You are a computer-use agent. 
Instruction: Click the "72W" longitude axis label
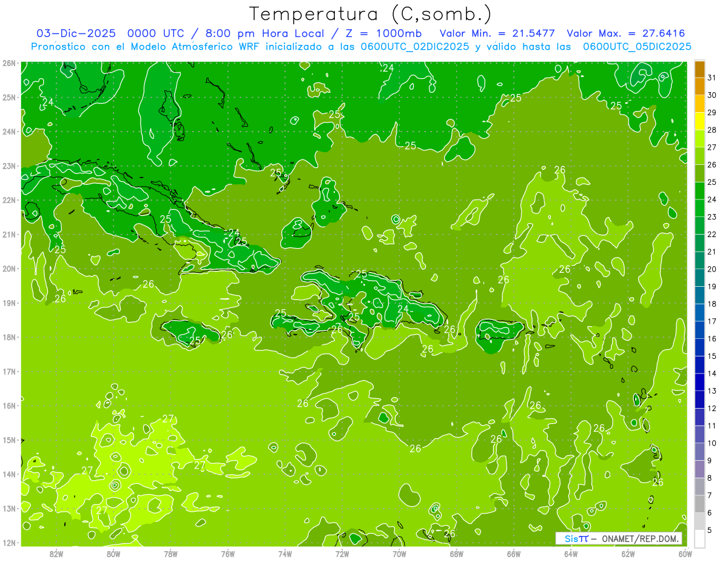(342, 554)
